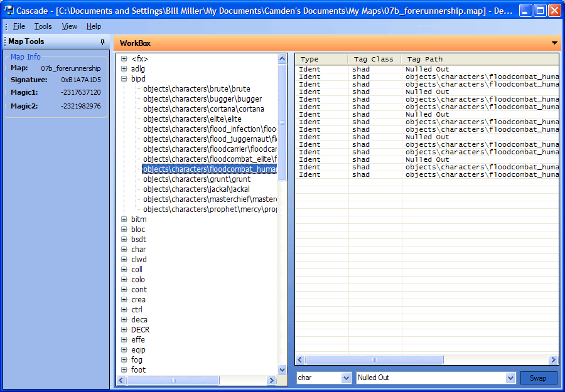Screen dimensions: 565x392
Task: Open the View menu
Action: [x=69, y=26]
